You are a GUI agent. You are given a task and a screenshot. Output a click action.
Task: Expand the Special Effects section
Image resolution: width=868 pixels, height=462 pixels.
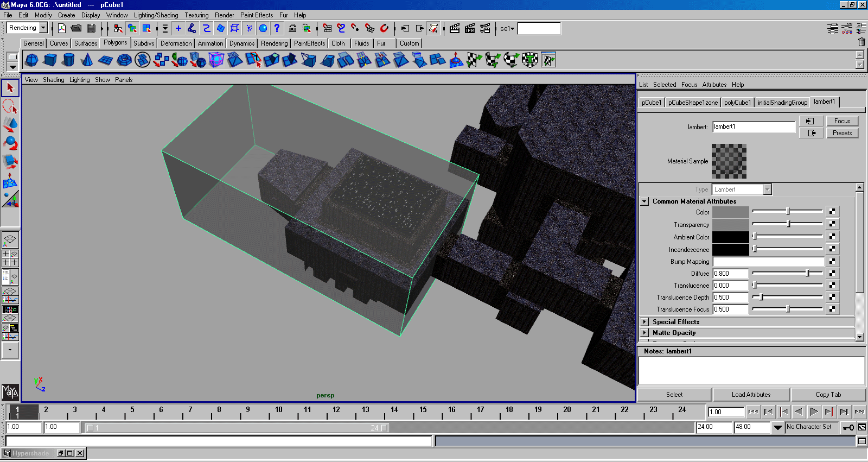tap(644, 322)
